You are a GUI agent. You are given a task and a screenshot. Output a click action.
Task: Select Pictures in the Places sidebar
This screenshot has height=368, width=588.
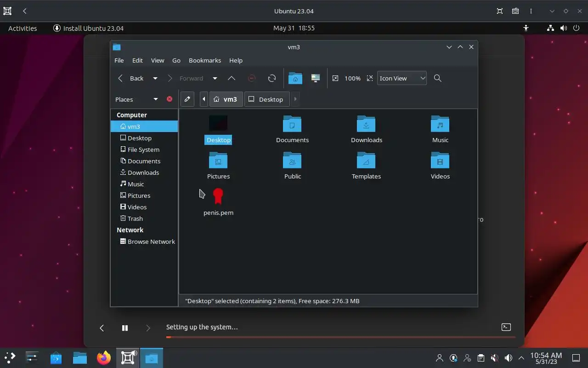pyautogui.click(x=144, y=195)
